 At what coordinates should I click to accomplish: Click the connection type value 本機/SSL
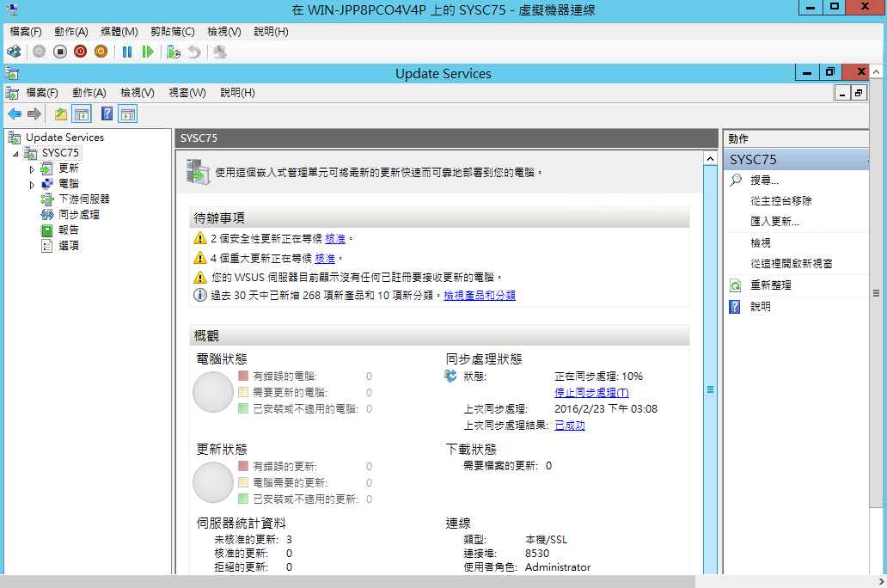click(x=546, y=540)
